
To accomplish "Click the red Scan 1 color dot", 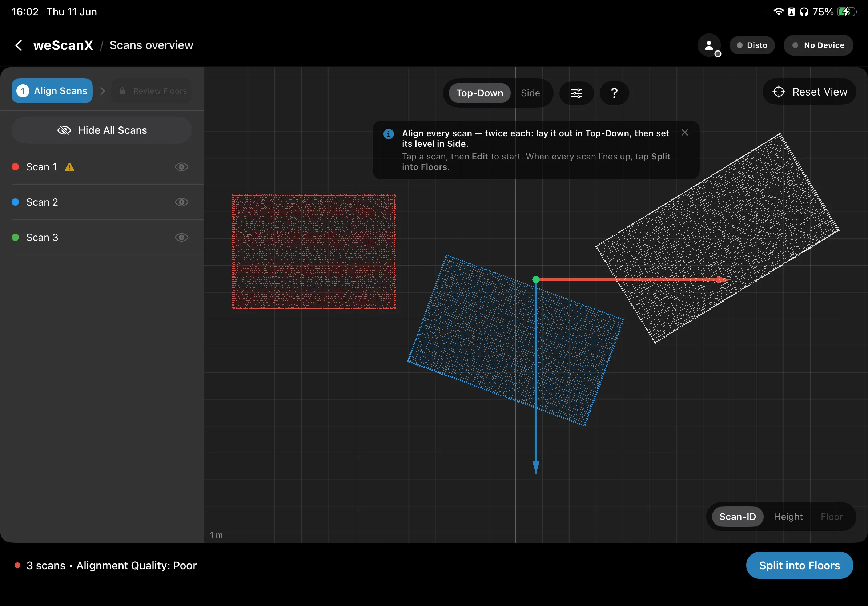I will (16, 167).
